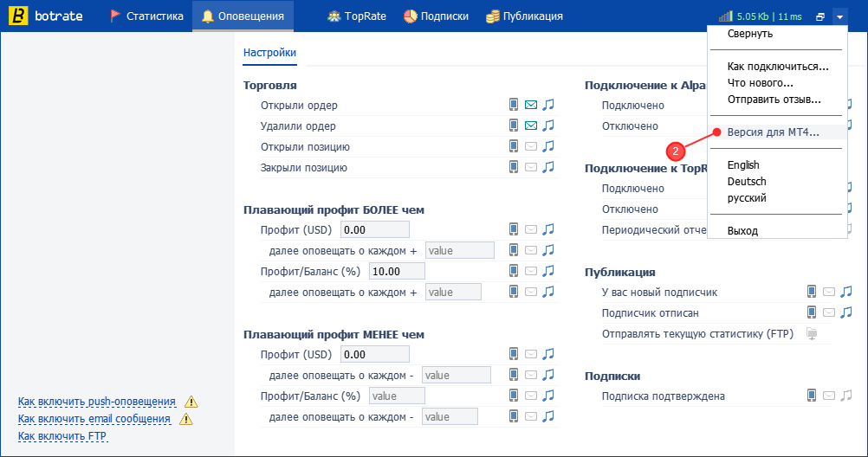Choose Свернуть from the menu

749,34
